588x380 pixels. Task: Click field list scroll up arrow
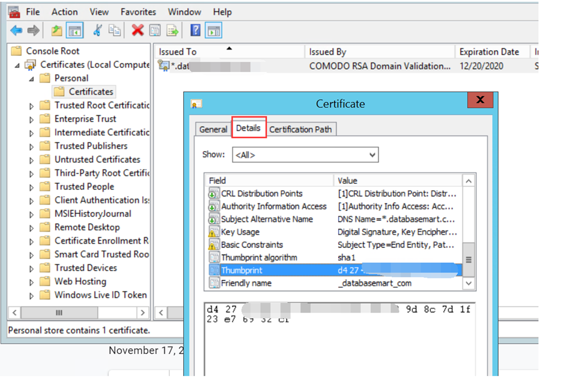click(x=468, y=182)
